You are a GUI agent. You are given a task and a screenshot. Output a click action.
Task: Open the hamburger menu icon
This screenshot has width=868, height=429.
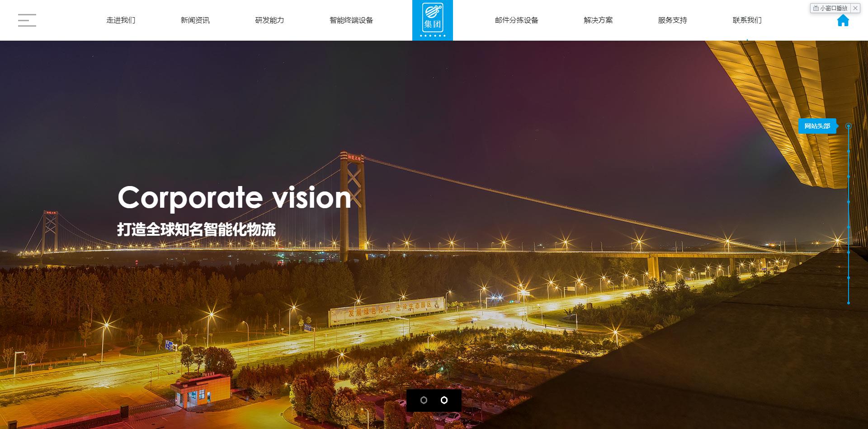27,20
